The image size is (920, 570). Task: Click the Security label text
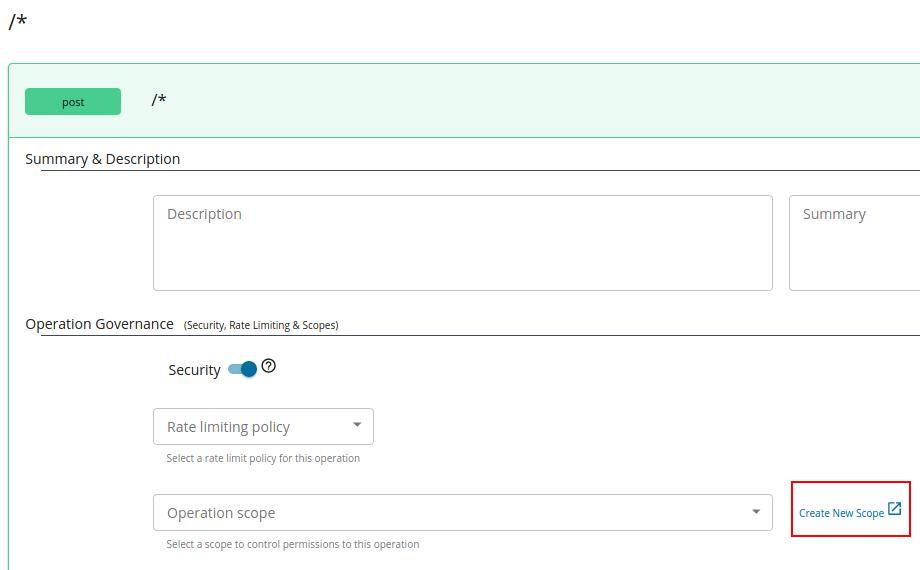(194, 370)
